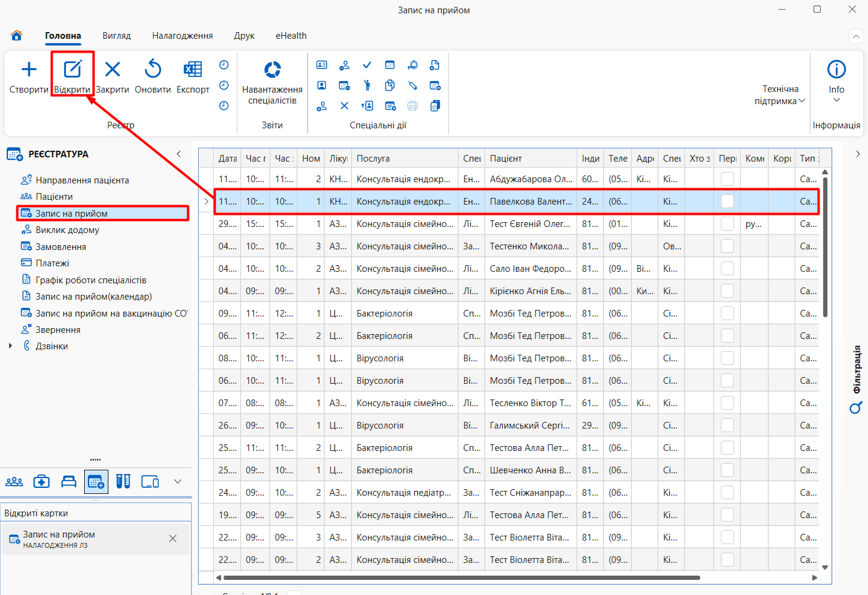Click the home icon beside Головна tab

tap(17, 35)
